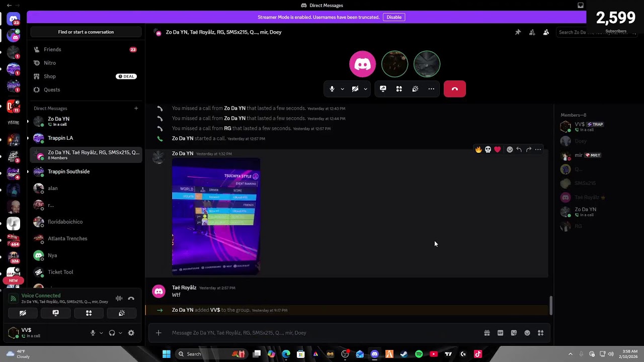Mute microphone in the call controls
Image resolution: width=644 pixels, height=362 pixels.
[x=332, y=89]
